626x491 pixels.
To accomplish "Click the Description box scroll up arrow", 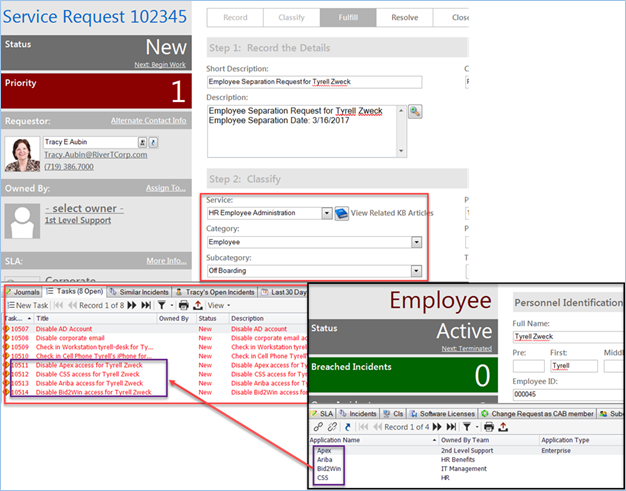I will tap(401, 110).
